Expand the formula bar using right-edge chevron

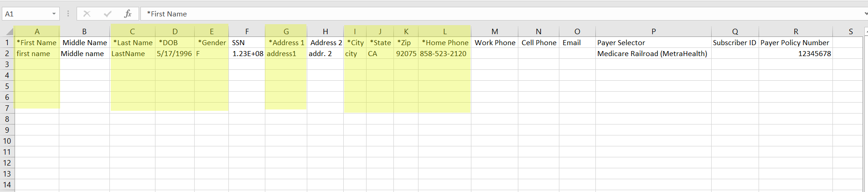[x=866, y=14]
